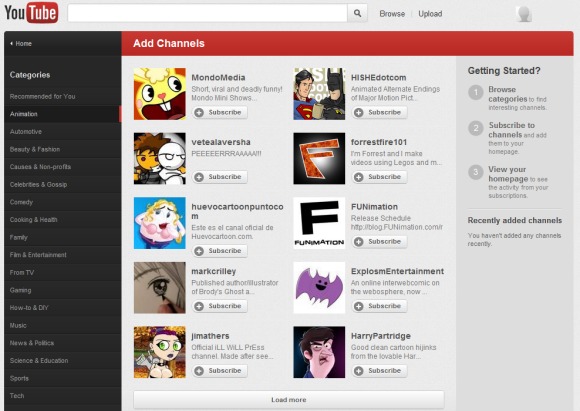Screen dimensions: 580x411
Task: Open HISHEdotcom Superman Batman thumbnail
Action: pyautogui.click(x=319, y=94)
